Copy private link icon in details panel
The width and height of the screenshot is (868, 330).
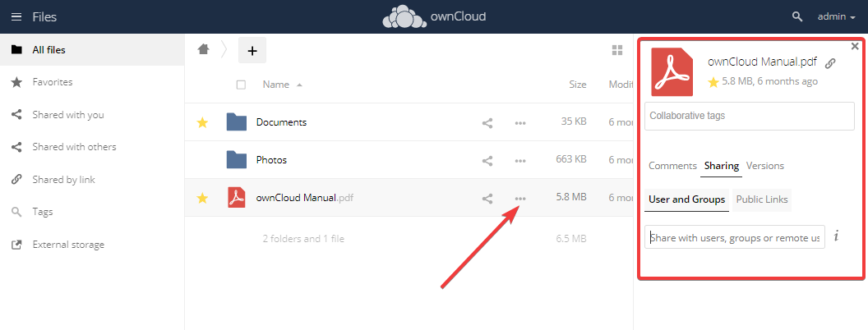830,63
